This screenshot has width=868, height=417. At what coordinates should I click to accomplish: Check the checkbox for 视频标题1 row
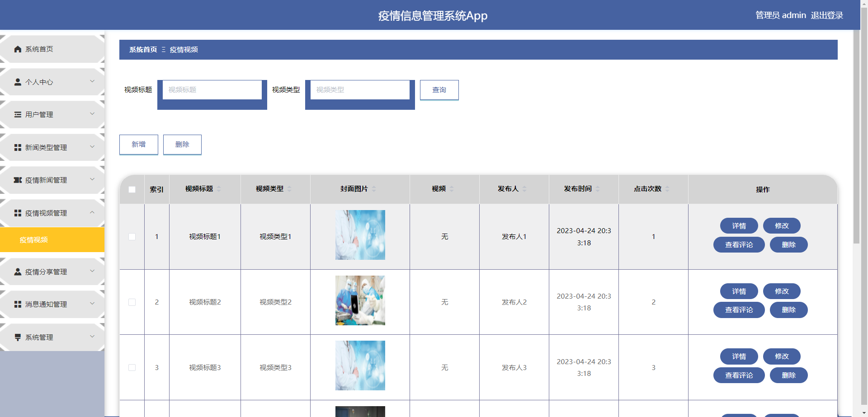(x=132, y=236)
